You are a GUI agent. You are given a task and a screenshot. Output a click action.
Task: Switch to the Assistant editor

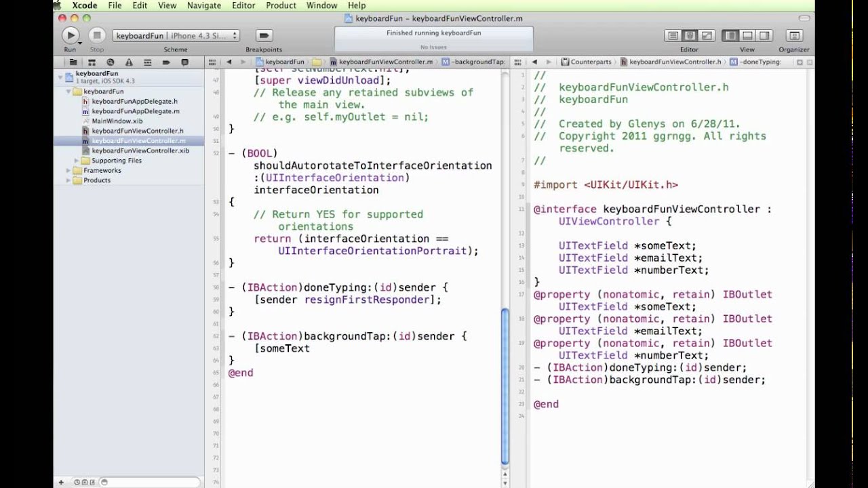pyautogui.click(x=690, y=36)
